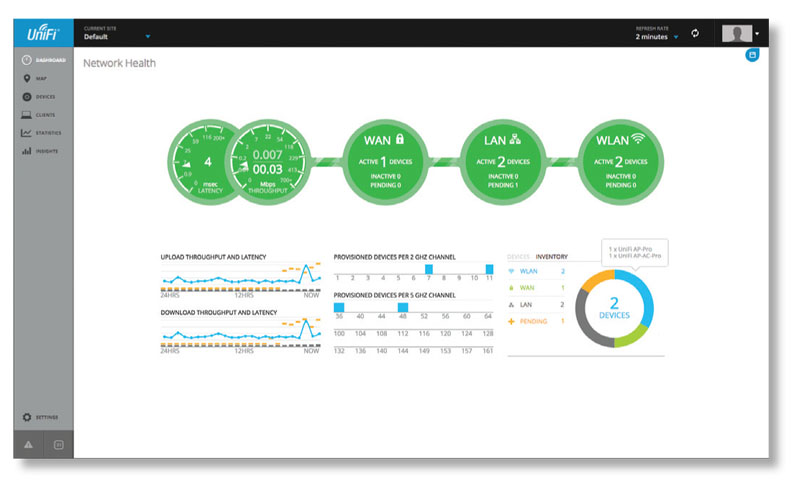Open the Settings gear icon
800x487 pixels.
[x=27, y=417]
